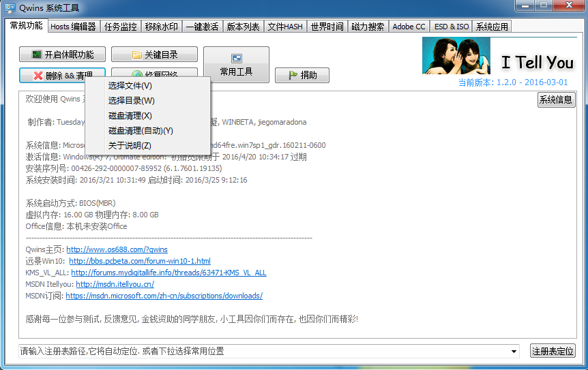
Task: Open the 移除水印 tab
Action: click(162, 27)
